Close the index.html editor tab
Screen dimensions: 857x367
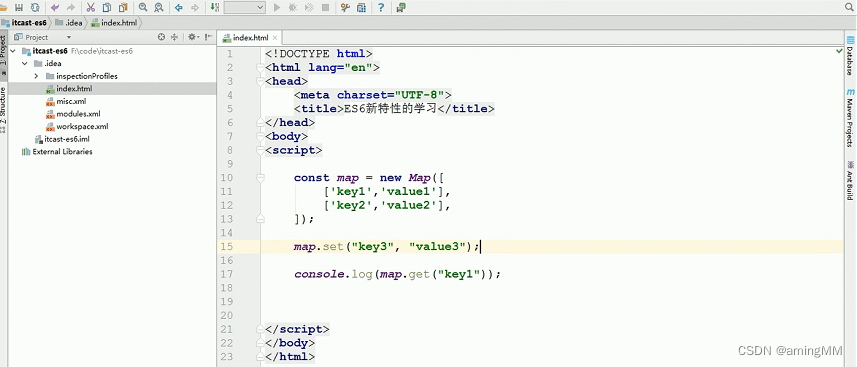(x=275, y=38)
